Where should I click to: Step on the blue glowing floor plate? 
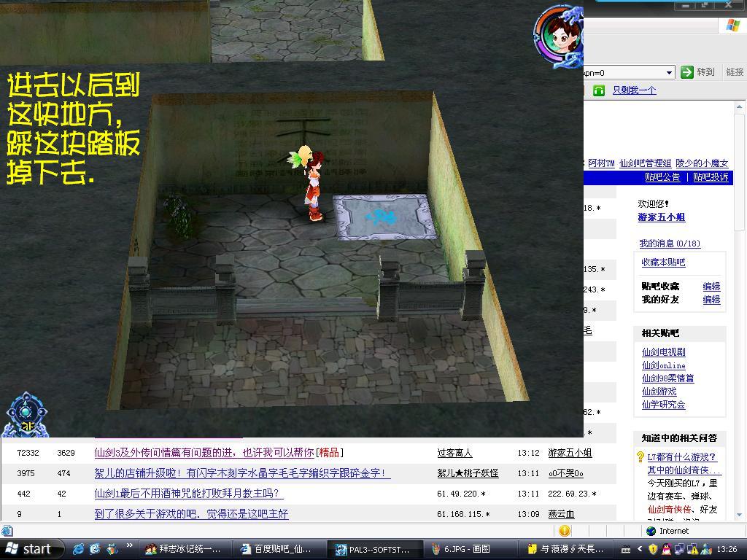384,217
